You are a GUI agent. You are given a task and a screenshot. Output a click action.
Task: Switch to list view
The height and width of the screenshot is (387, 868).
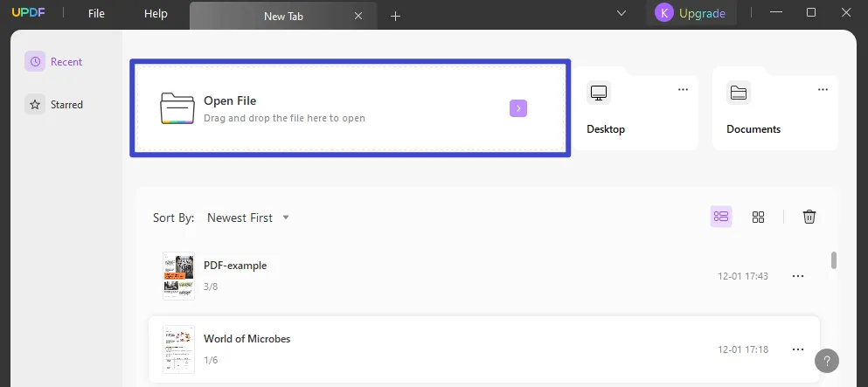click(721, 217)
